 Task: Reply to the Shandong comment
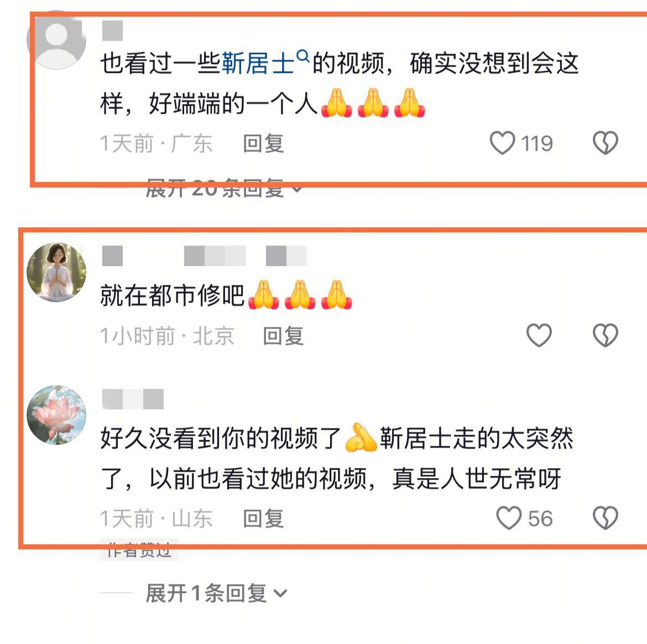(x=263, y=518)
